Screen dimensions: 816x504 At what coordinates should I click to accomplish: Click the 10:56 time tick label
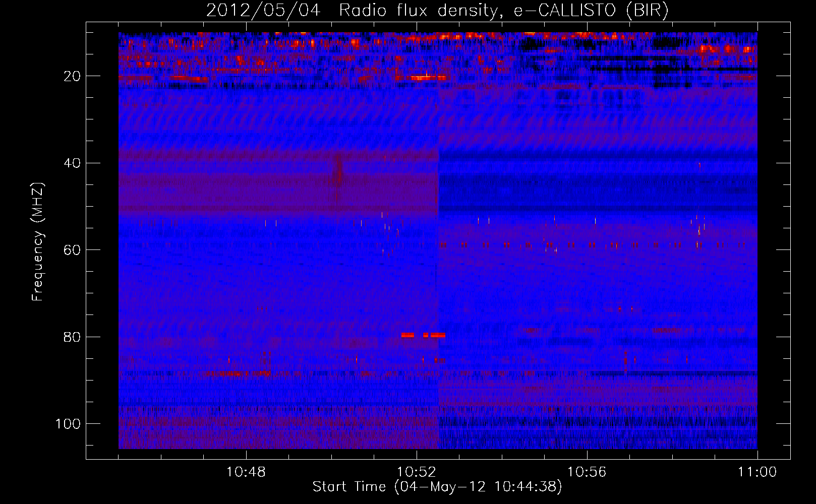[587, 472]
